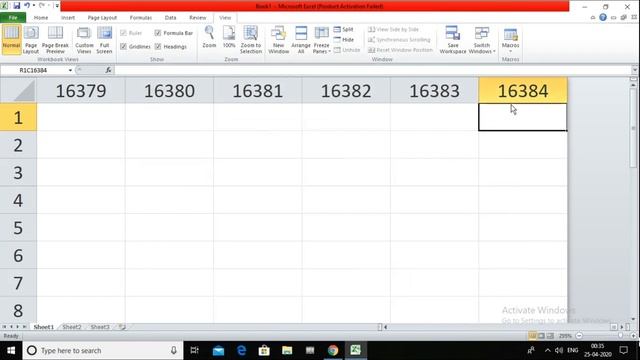Click the Windows search box
Image resolution: width=640 pixels, height=360 pixels.
(x=102, y=350)
